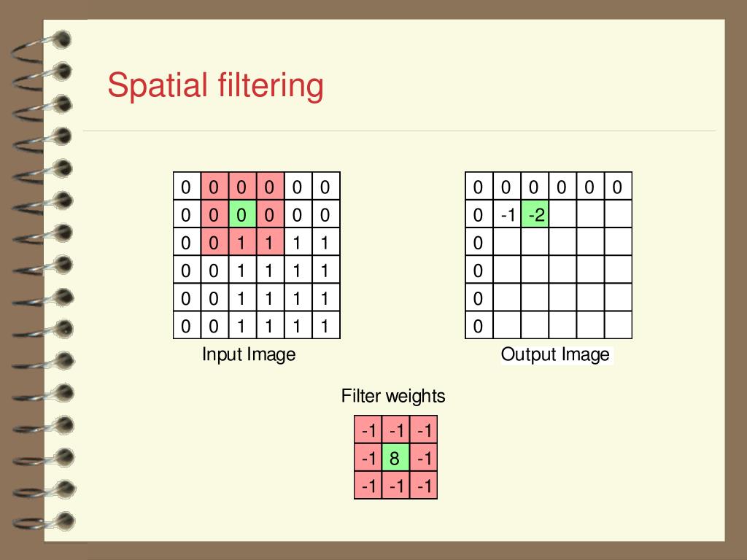The height and width of the screenshot is (560, 747).
Task: Select the green center cell in Input Image
Action: [242, 214]
